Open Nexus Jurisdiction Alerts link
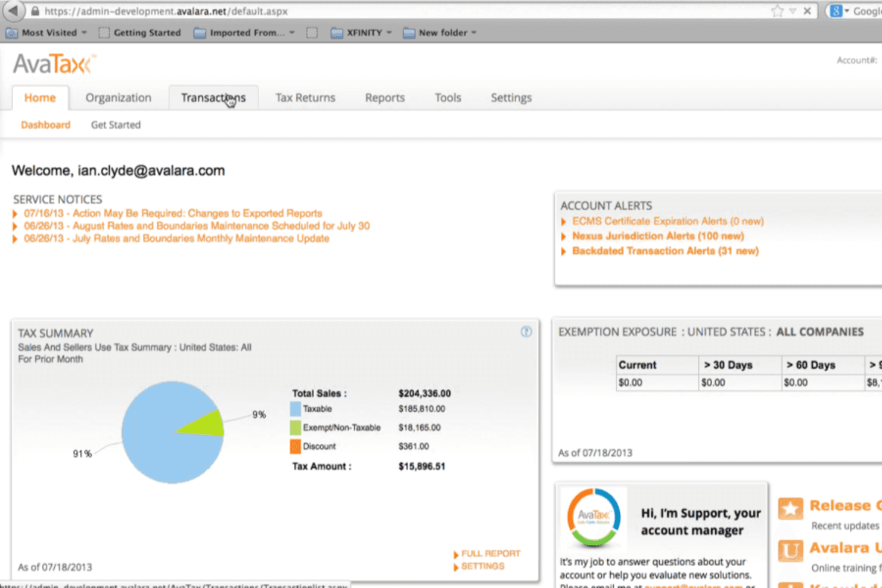 658,236
